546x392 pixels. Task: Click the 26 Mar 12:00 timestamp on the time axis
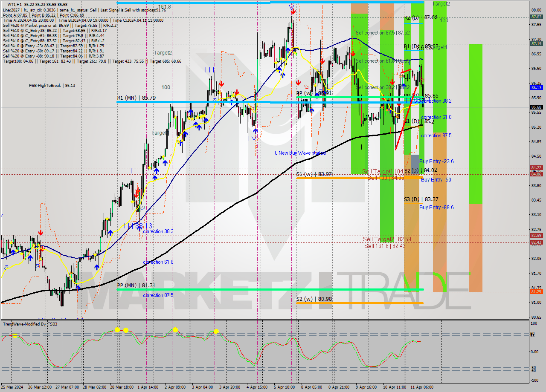41,388
